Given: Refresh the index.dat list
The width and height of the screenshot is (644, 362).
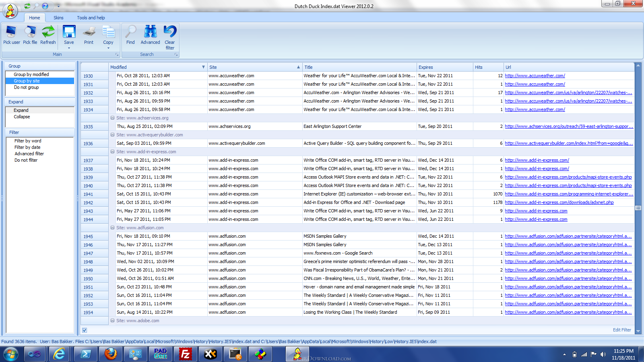Looking at the screenshot, I should pos(48,32).
